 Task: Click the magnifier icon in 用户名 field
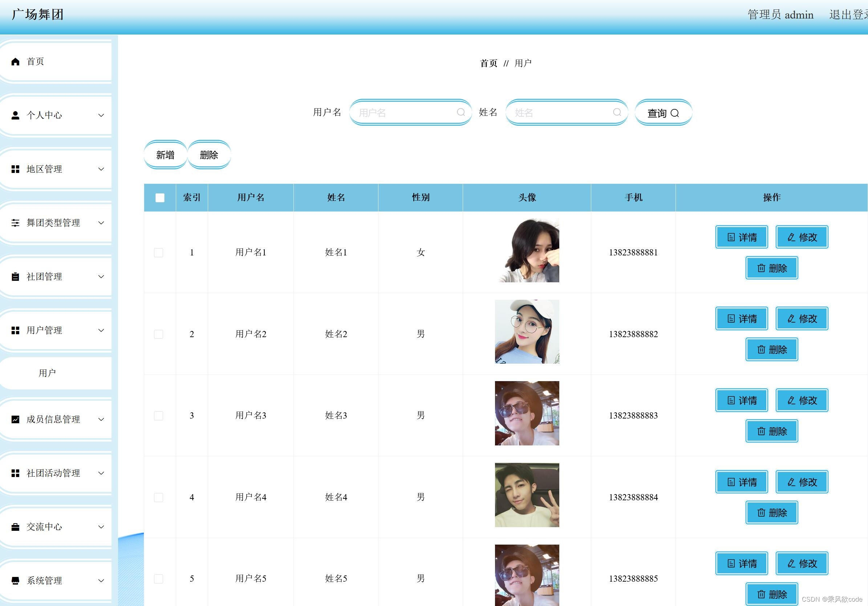point(461,112)
